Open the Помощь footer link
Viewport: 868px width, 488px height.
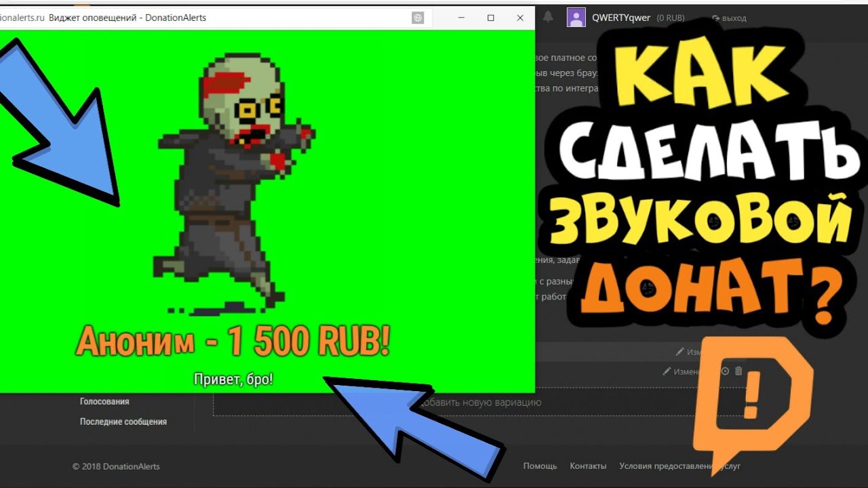540,466
